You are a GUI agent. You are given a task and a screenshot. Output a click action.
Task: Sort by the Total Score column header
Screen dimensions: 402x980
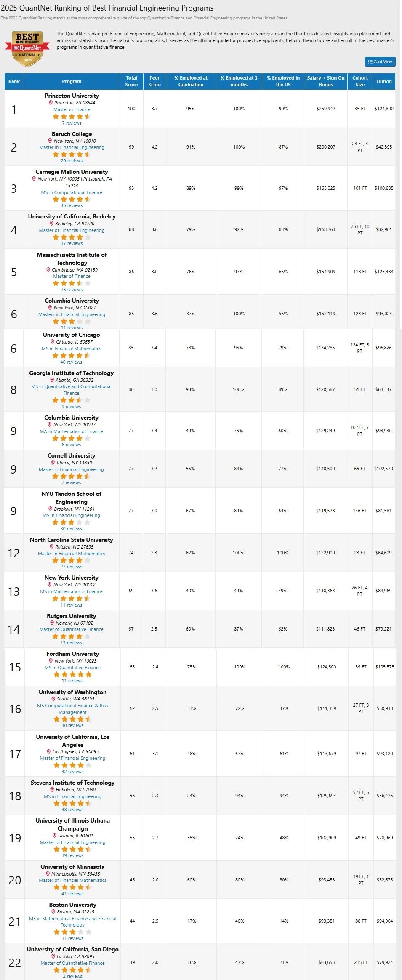pos(131,81)
